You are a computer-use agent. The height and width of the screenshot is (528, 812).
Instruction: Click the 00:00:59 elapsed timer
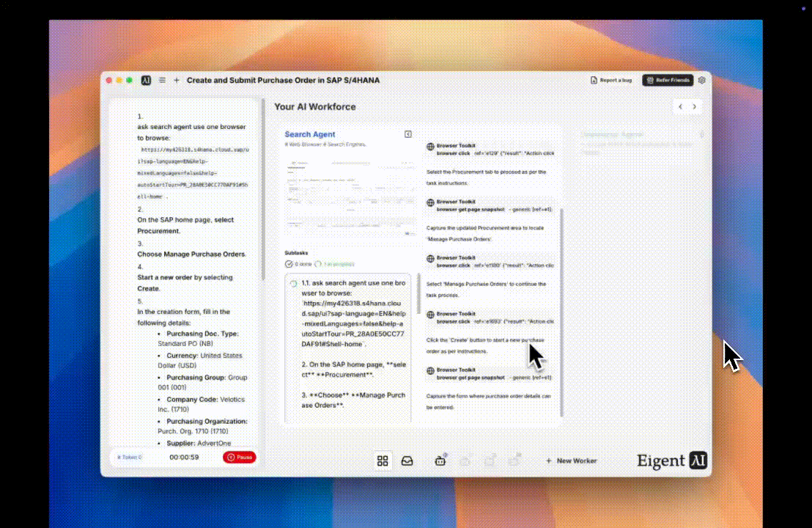(185, 458)
